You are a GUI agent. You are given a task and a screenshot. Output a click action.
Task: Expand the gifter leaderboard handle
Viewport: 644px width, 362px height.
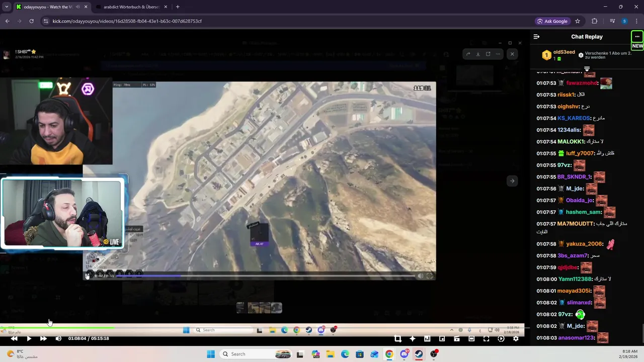click(x=587, y=68)
